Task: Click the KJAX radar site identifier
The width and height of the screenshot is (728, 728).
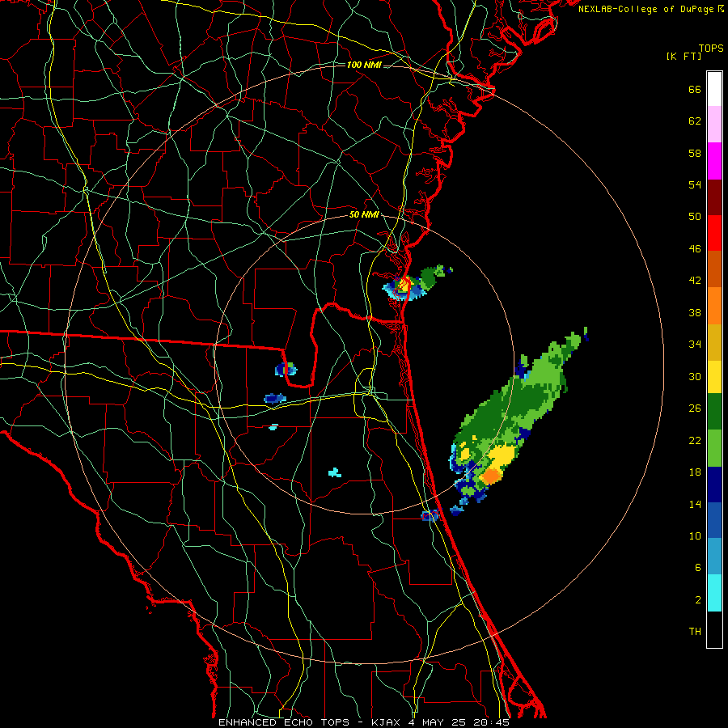Action: pyautogui.click(x=387, y=722)
